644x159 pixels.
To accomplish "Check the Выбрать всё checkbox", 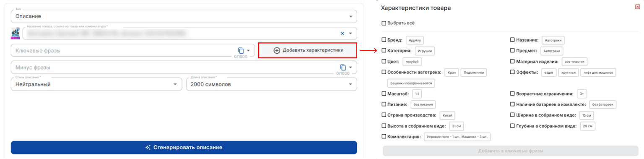I will (x=384, y=23).
